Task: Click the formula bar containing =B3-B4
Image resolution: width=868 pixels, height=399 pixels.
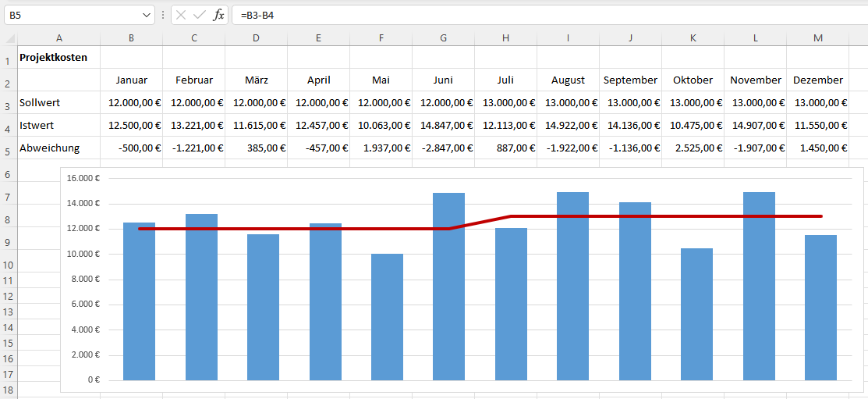Action: (546, 15)
